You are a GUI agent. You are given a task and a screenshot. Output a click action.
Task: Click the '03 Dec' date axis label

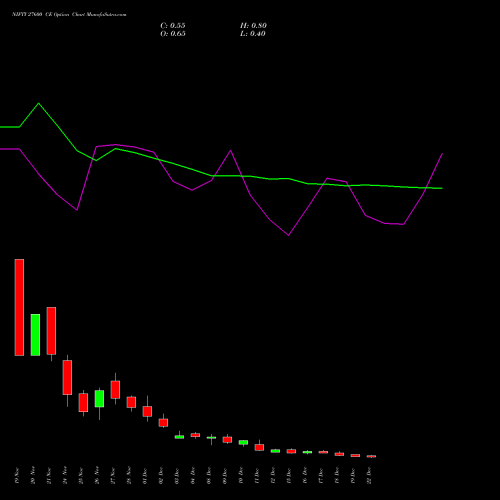[177, 476]
